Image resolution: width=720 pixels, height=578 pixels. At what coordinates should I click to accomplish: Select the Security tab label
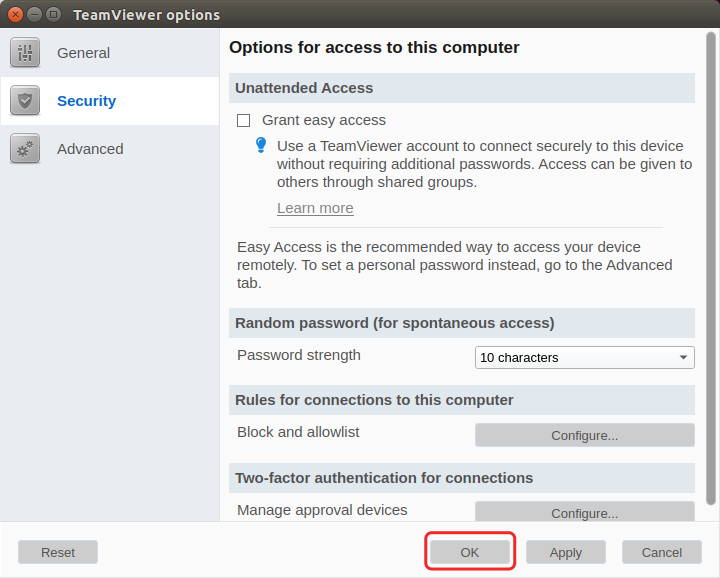coord(86,101)
